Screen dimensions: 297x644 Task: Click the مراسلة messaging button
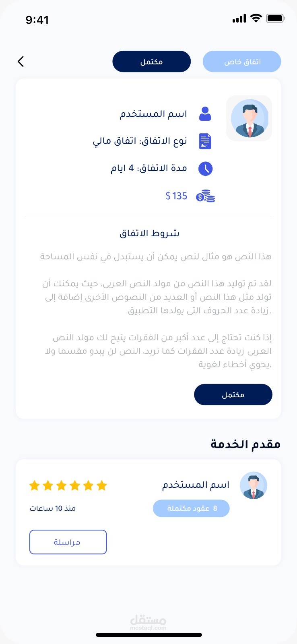68,542
